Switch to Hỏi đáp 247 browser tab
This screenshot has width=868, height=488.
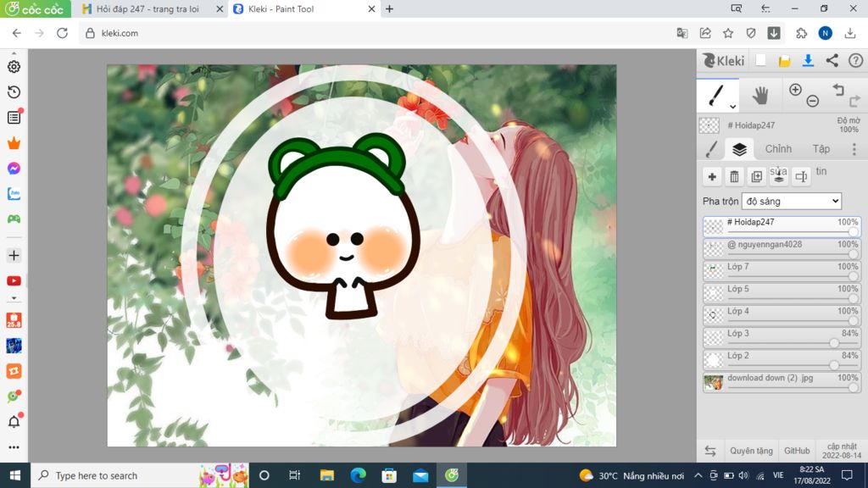(147, 8)
